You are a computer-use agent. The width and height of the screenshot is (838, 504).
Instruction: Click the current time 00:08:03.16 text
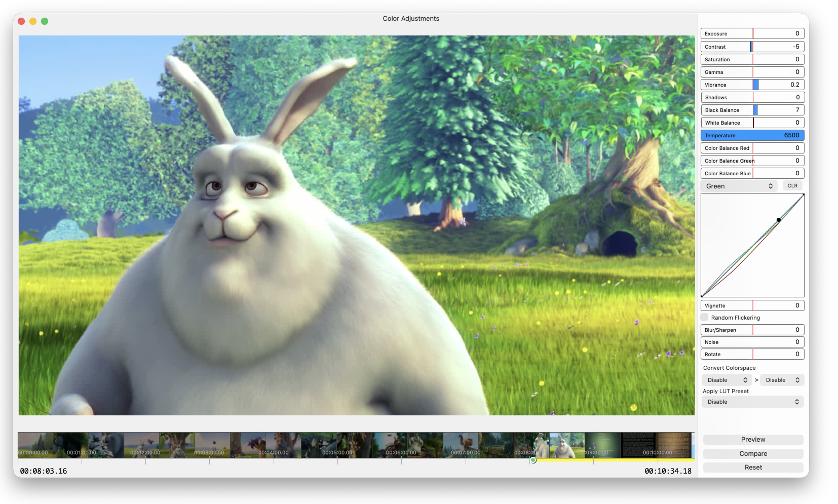pyautogui.click(x=44, y=471)
